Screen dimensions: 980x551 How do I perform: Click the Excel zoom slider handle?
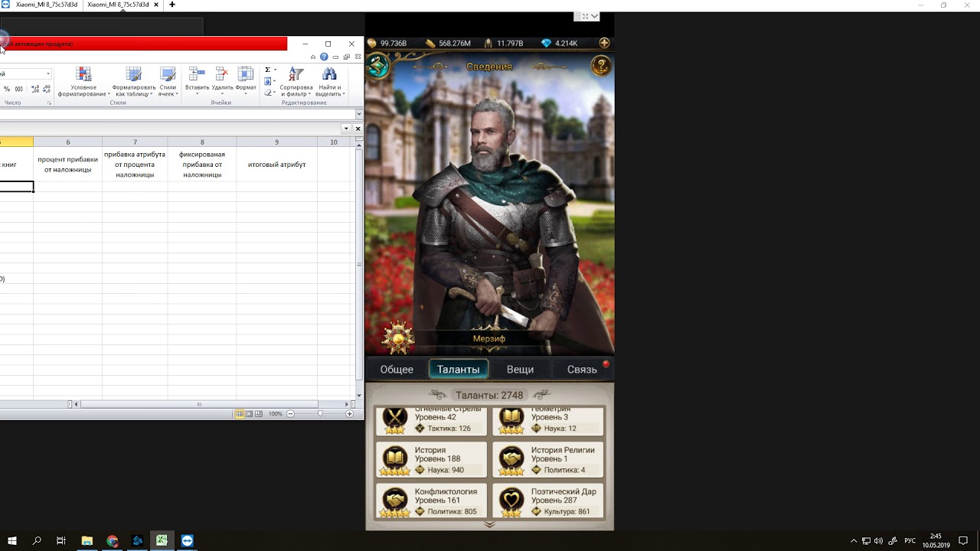tap(320, 414)
